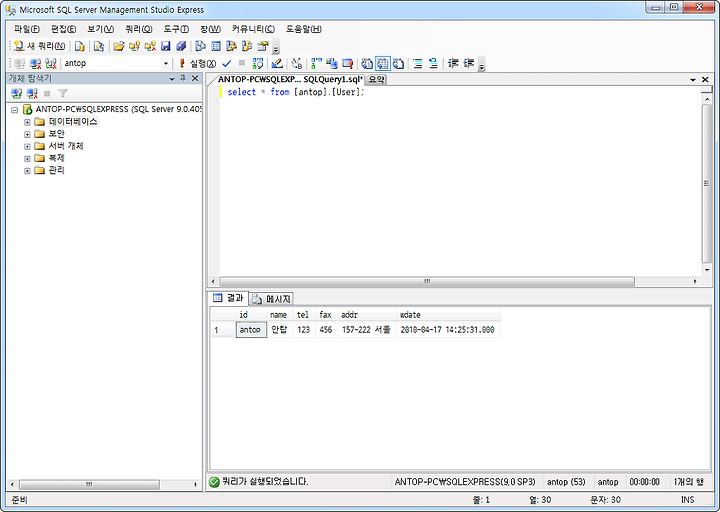The width and height of the screenshot is (720, 512).
Task: Toggle SQLCMD Mode
Action: point(348,63)
